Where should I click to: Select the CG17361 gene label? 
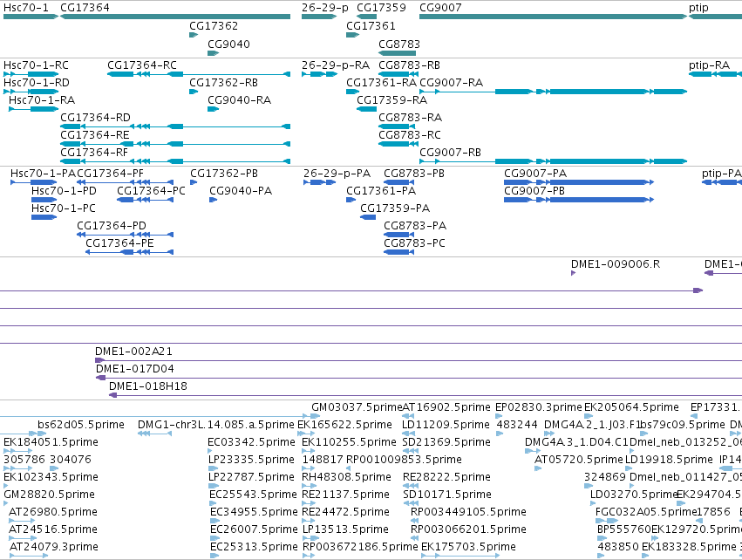click(371, 25)
